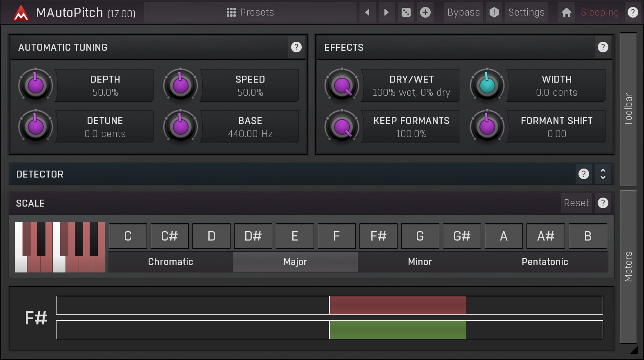
Task: Open the Settings button
Action: [526, 12]
